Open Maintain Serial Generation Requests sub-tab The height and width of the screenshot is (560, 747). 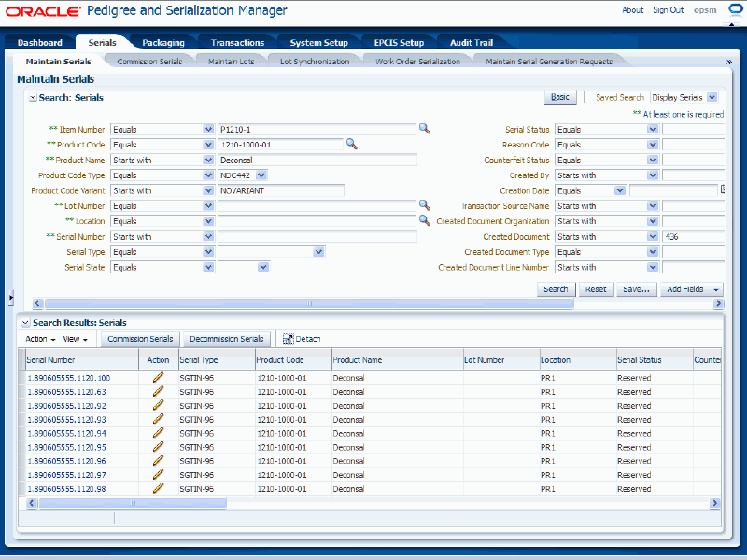coord(549,62)
